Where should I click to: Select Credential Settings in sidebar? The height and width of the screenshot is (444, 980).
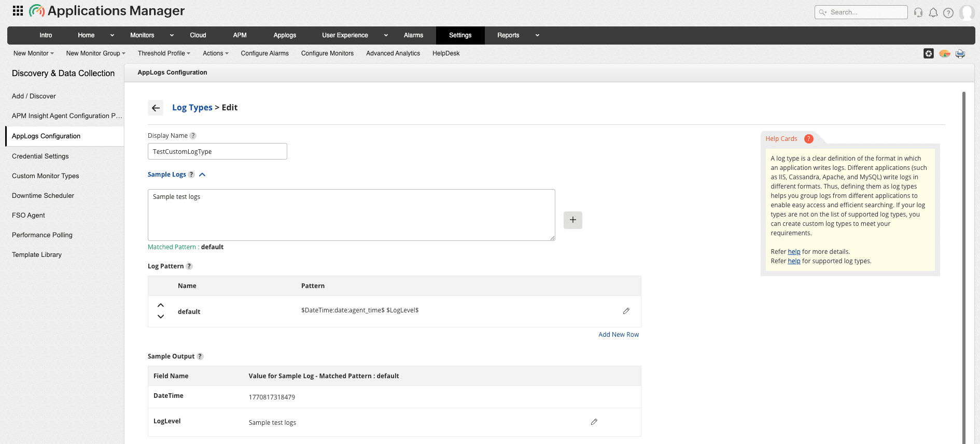click(40, 156)
